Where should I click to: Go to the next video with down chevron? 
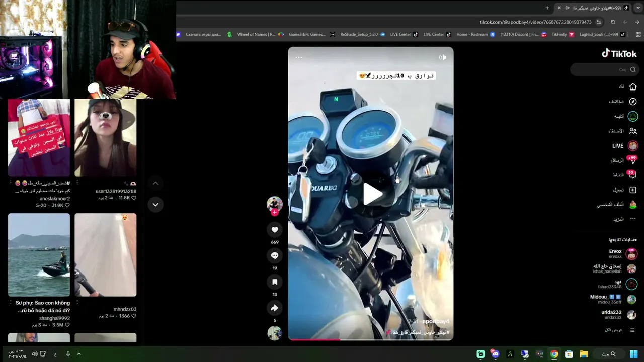(x=155, y=205)
